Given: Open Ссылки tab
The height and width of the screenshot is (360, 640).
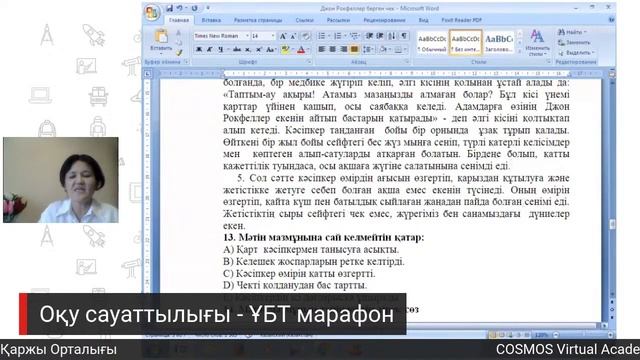Looking at the screenshot, I should [x=304, y=20].
